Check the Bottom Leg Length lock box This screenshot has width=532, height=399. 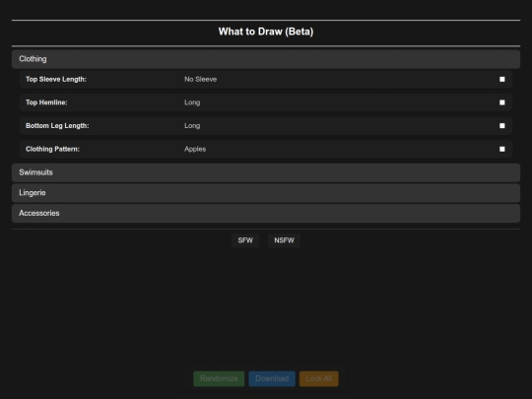click(x=501, y=126)
